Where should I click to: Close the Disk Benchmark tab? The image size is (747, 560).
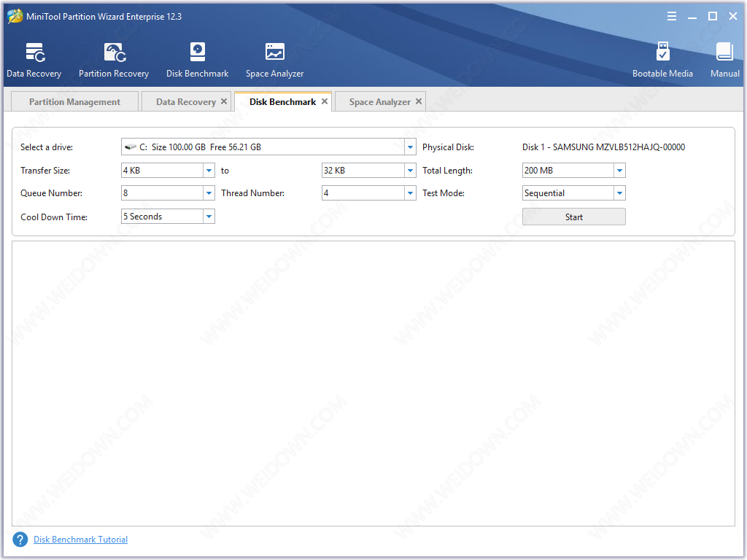coord(325,101)
